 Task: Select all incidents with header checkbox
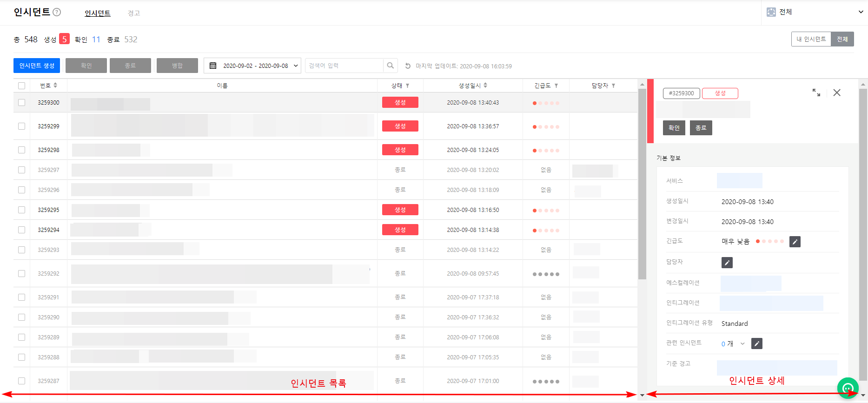click(21, 86)
